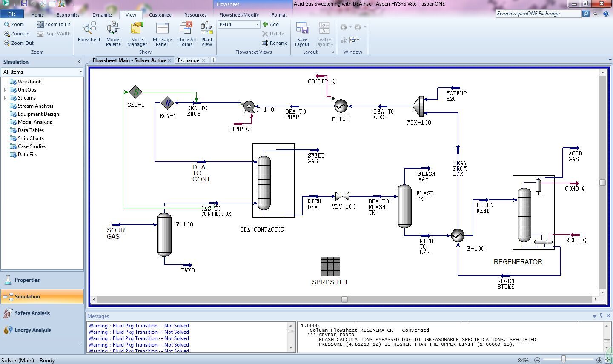Switch to the Home ribbon tab

37,15
